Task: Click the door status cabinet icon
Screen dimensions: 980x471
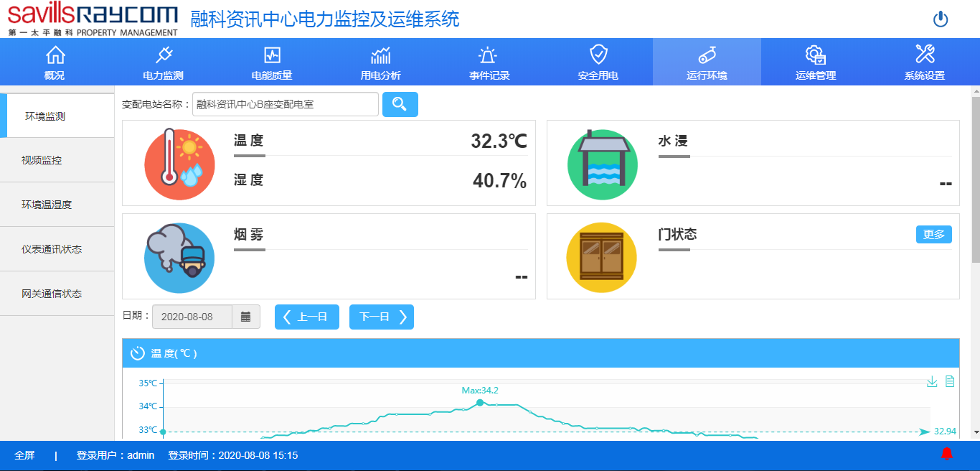Action: (602, 257)
